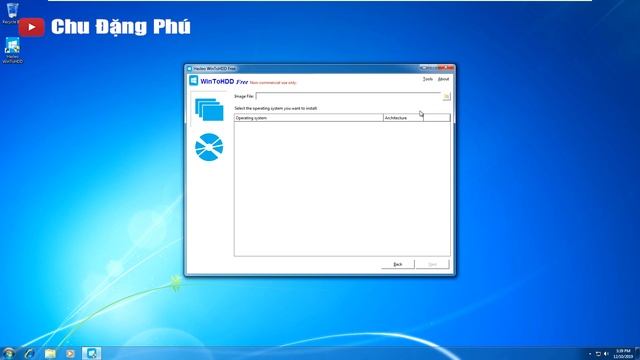Click the WinToHDD logo icon in header
The height and width of the screenshot is (360, 640).
tap(194, 81)
